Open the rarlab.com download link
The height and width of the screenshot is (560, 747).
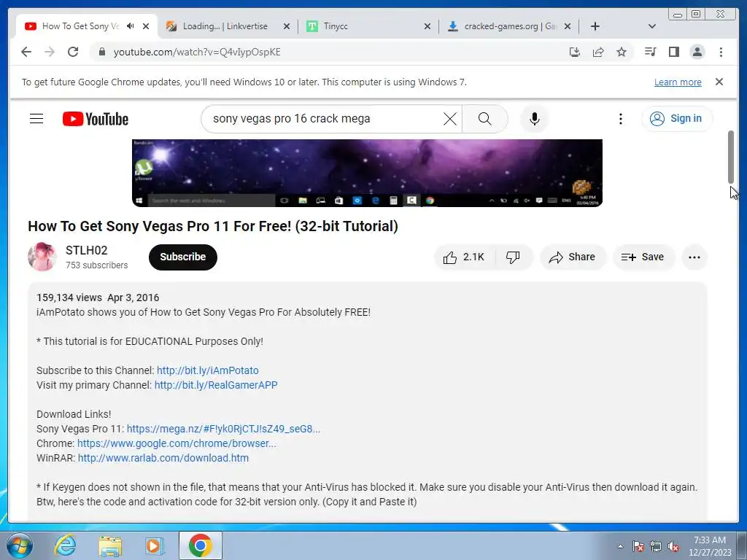pos(163,458)
